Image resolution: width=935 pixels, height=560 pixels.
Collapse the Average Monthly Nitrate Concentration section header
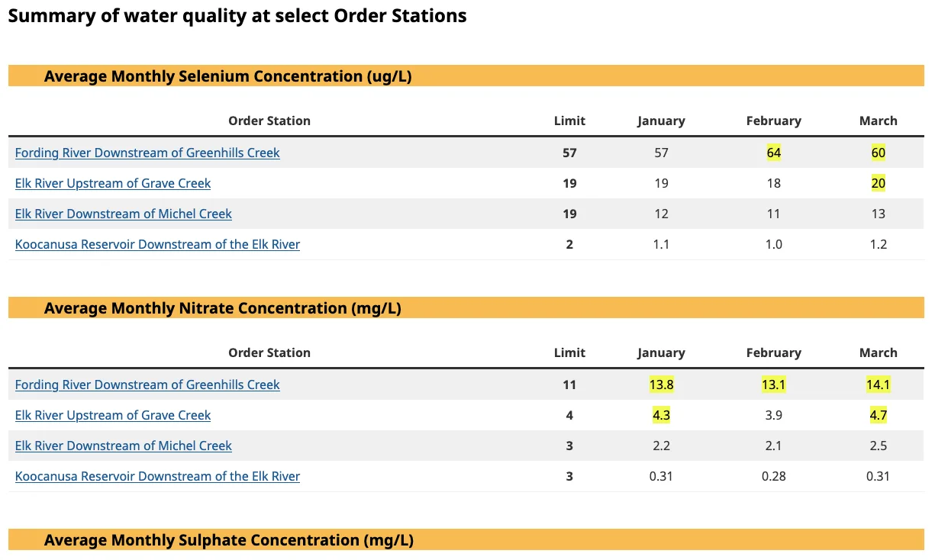pyautogui.click(x=222, y=308)
